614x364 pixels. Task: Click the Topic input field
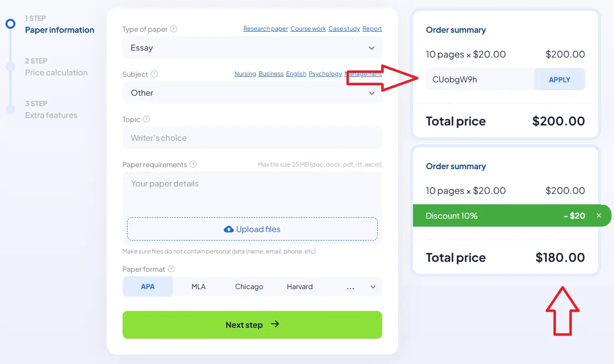(252, 138)
